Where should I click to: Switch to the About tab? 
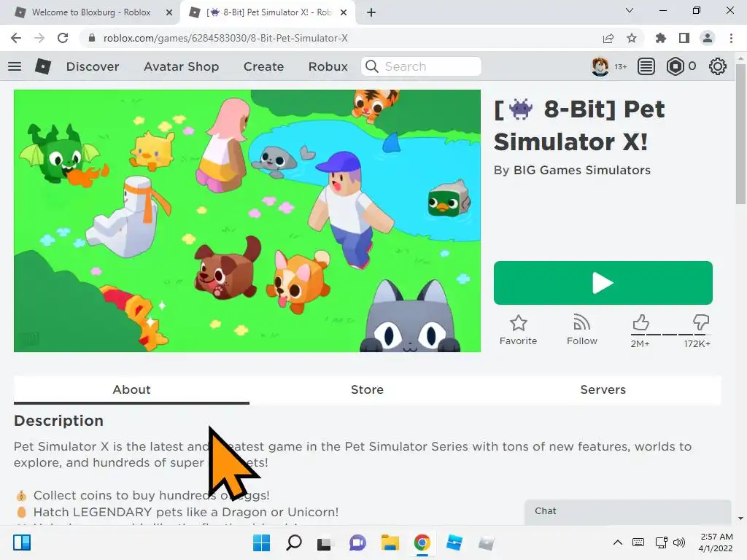click(x=131, y=389)
